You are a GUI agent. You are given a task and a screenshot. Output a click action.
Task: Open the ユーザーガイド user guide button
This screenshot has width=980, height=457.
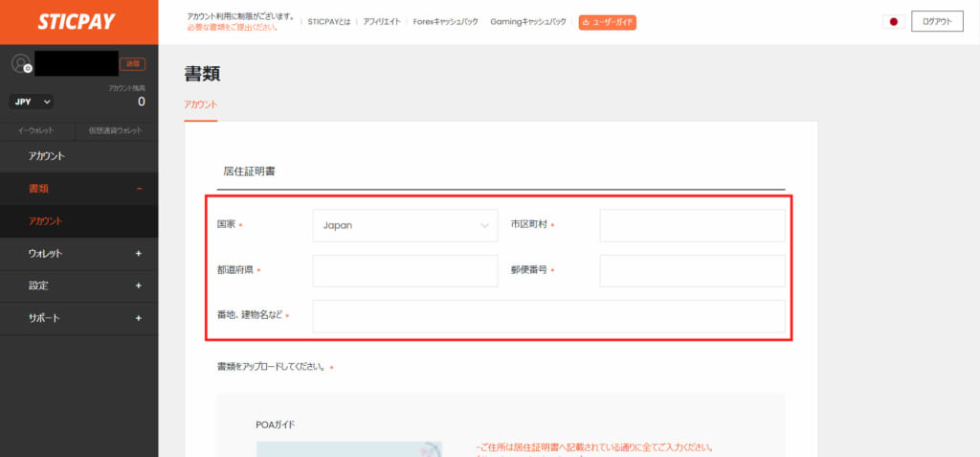[607, 22]
